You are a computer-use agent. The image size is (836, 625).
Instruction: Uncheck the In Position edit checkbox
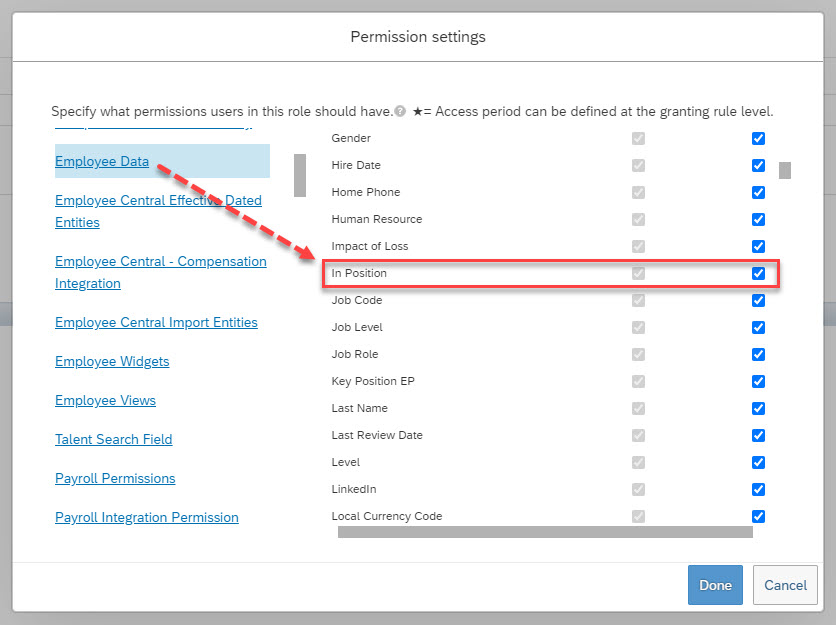pos(758,273)
